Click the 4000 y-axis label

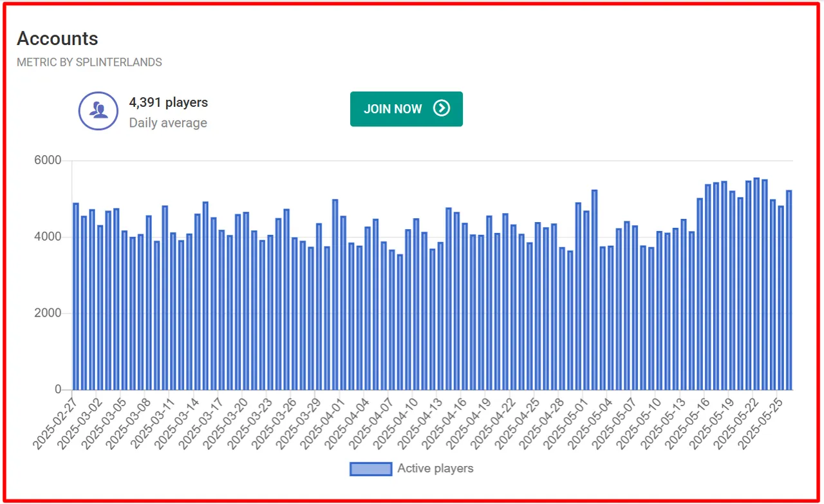[48, 237]
